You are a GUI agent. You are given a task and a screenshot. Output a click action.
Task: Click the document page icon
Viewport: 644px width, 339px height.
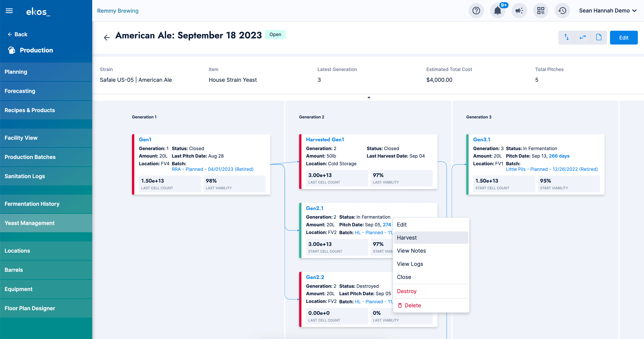click(x=599, y=37)
